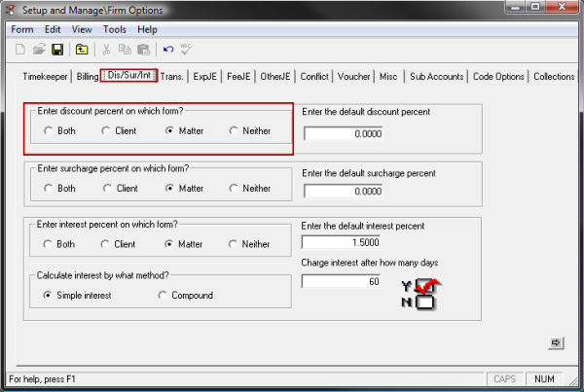The image size is (584, 392).
Task: Click the Undo arrow toolbar icon
Action: coord(168,50)
